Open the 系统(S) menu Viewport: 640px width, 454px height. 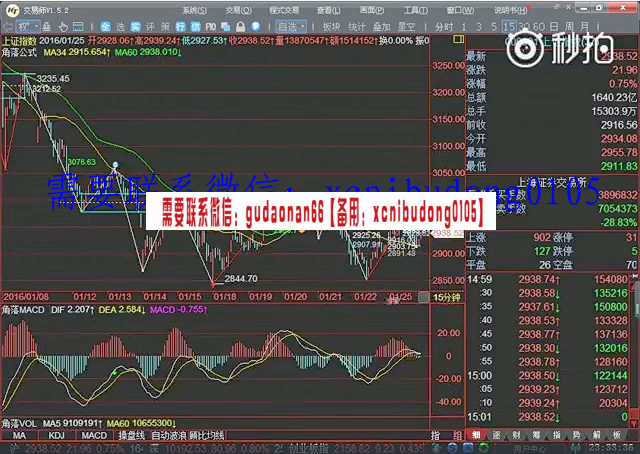194,10
